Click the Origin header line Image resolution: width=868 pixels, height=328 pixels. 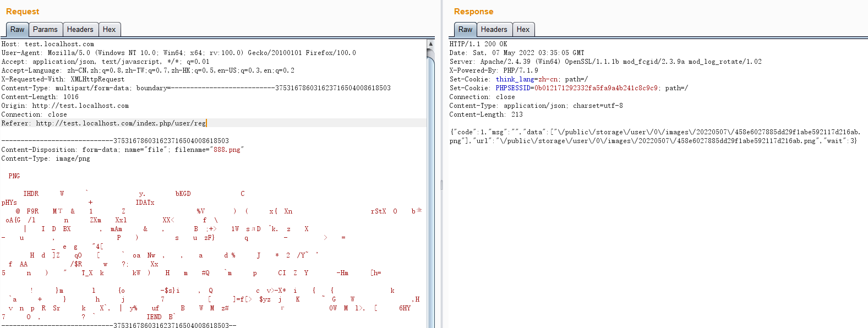point(65,106)
